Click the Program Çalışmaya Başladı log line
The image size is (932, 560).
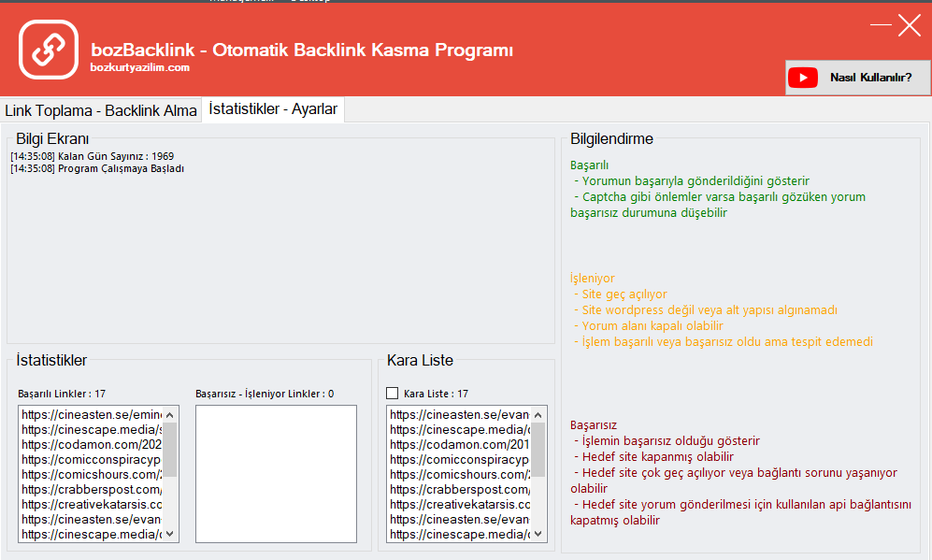(x=97, y=169)
